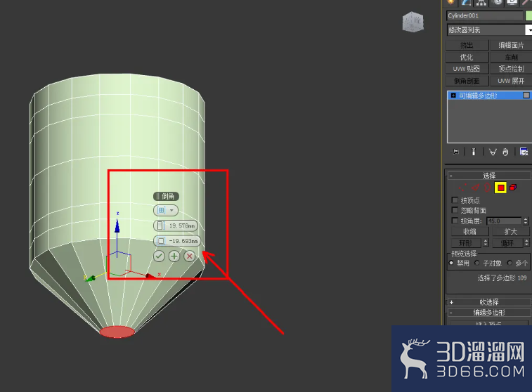Click Remove Modifier from stack icon
This screenshot has height=392, width=532.
pyautogui.click(x=505, y=152)
